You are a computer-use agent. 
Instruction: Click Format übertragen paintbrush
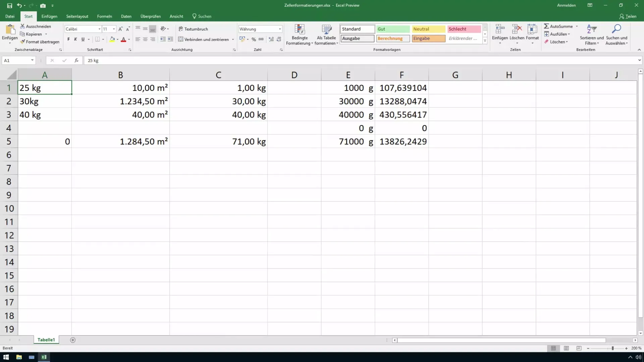point(40,42)
